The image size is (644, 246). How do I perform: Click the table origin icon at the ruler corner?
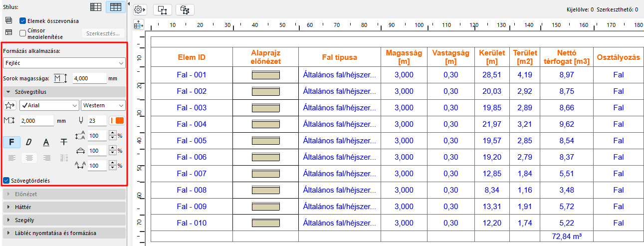pos(139,24)
